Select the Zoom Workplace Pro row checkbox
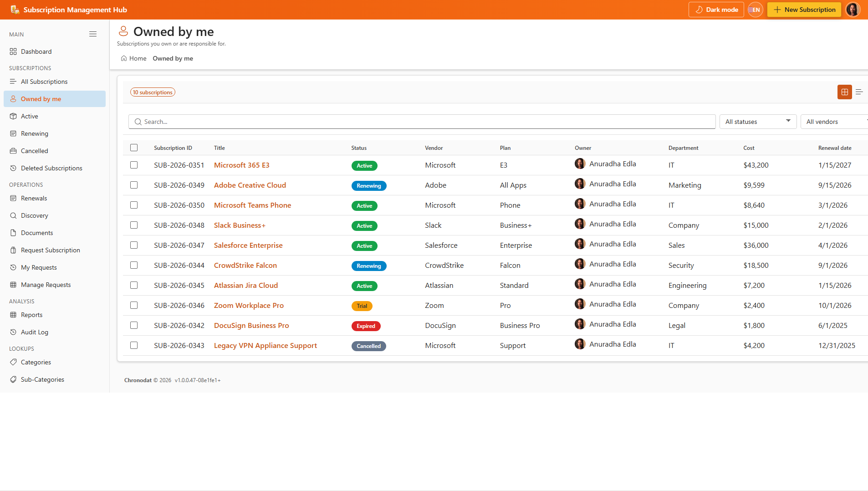The image size is (868, 491). point(134,305)
